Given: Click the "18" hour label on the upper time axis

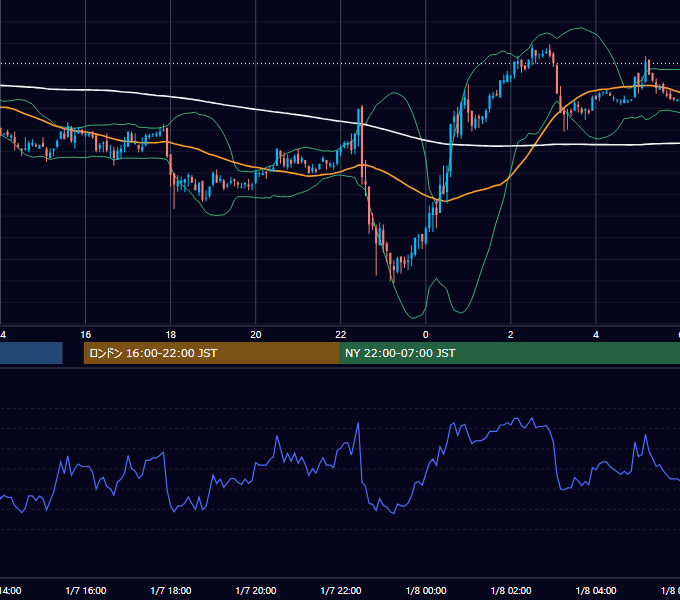Looking at the screenshot, I should click(x=171, y=335).
